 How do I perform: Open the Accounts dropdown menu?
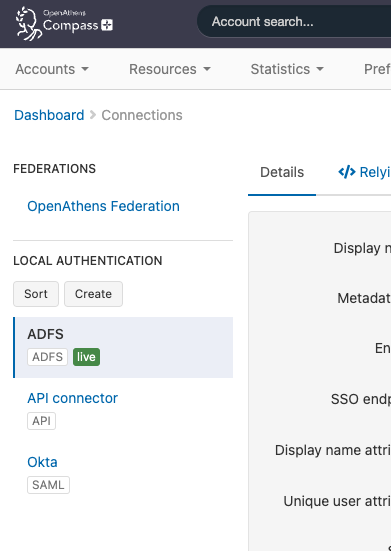pos(52,69)
